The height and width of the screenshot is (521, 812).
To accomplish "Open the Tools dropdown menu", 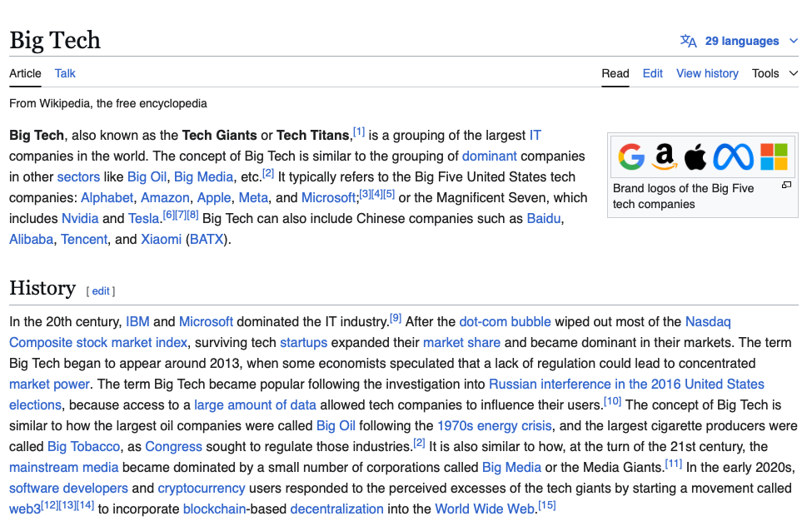I will click(775, 73).
